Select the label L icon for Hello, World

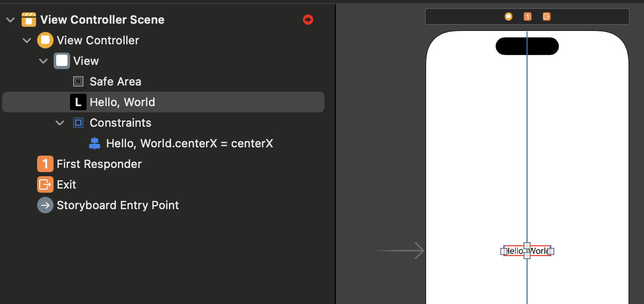(x=78, y=102)
